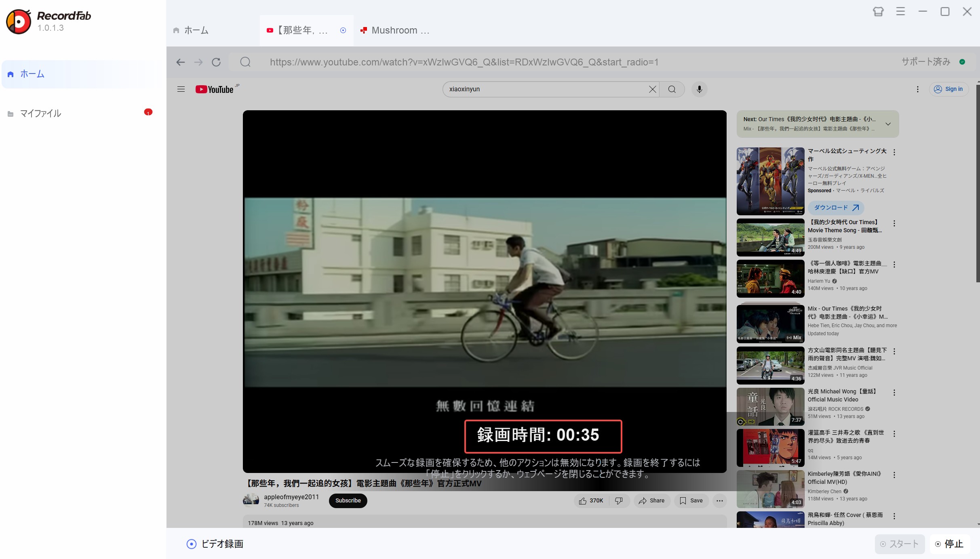The width and height of the screenshot is (980, 559).
Task: Click the マイファイル notification badge
Action: [148, 112]
